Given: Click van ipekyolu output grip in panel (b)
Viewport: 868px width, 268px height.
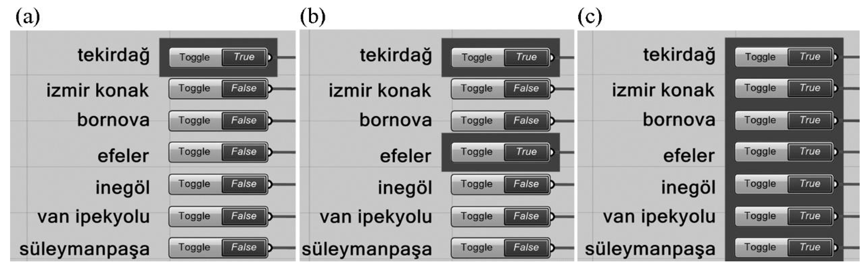Looking at the screenshot, I should (552, 216).
